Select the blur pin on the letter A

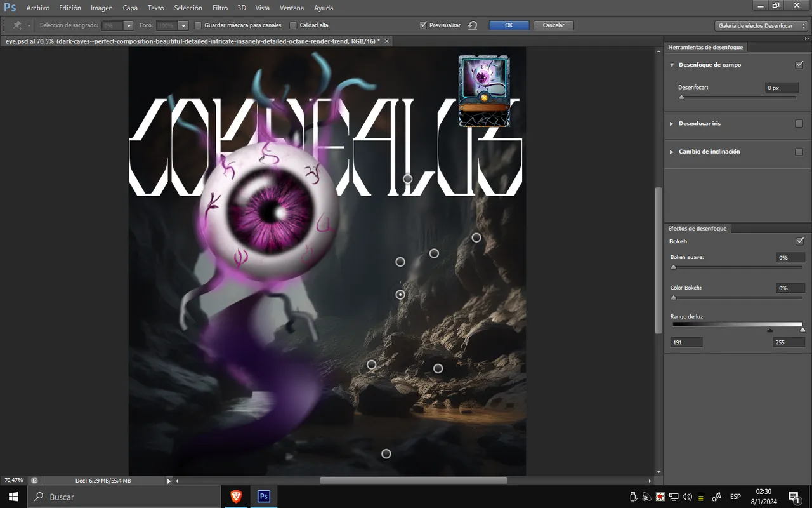point(408,179)
